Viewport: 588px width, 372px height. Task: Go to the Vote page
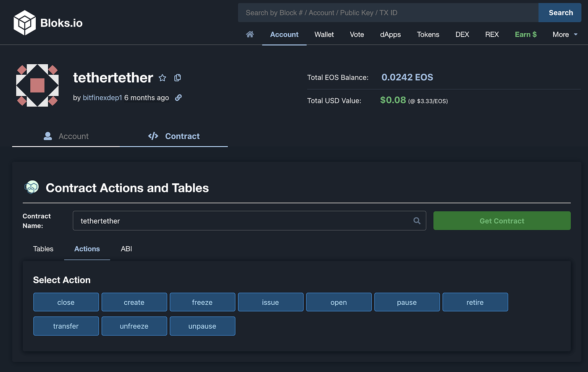(x=357, y=34)
